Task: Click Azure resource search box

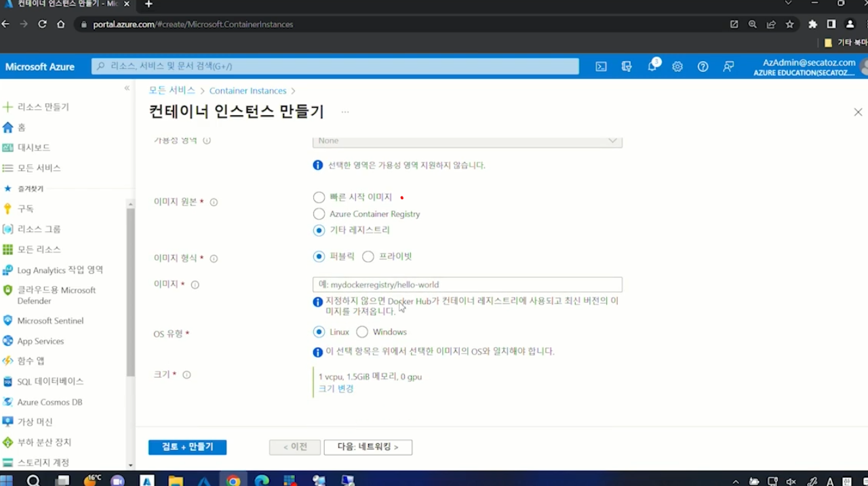Action: click(335, 66)
